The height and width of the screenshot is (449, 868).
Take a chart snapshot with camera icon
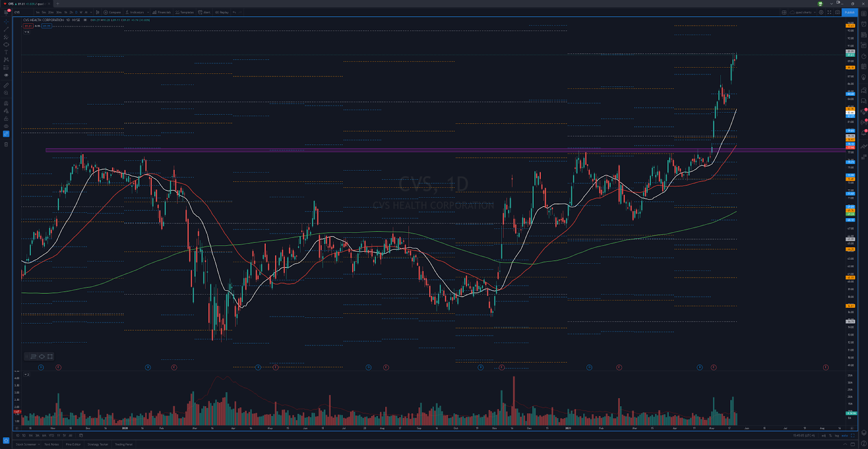point(838,12)
